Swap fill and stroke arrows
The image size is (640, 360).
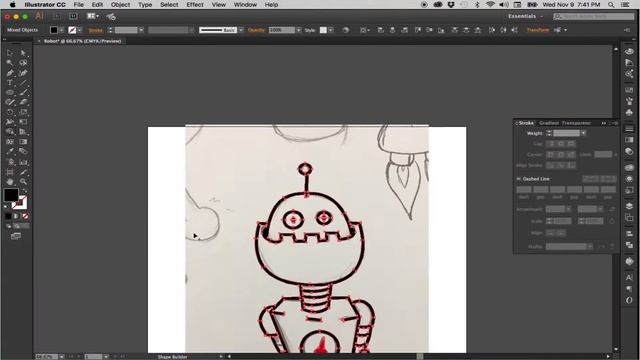24,191
